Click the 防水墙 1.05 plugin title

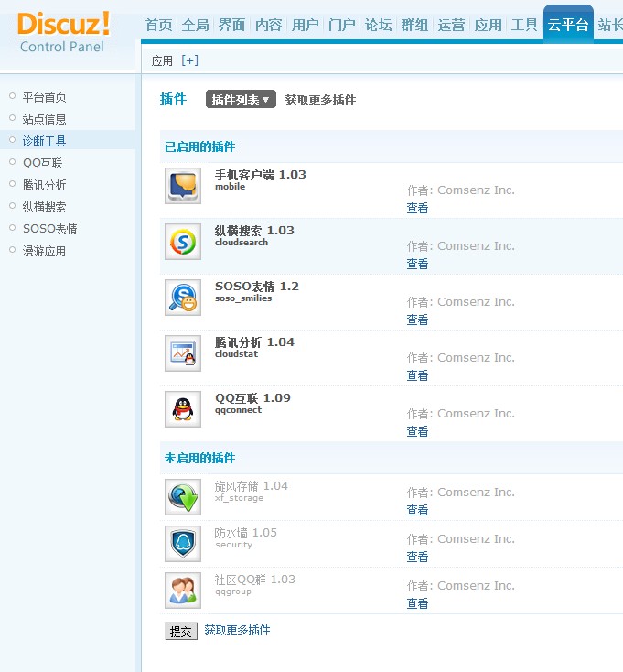(246, 533)
